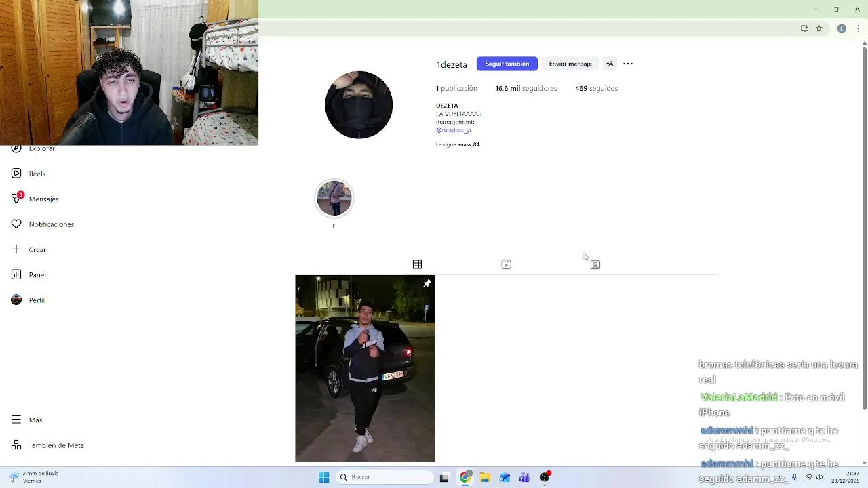Image resolution: width=868 pixels, height=488 pixels.
Task: Open Chrome's three-dot menu
Action: (858, 28)
